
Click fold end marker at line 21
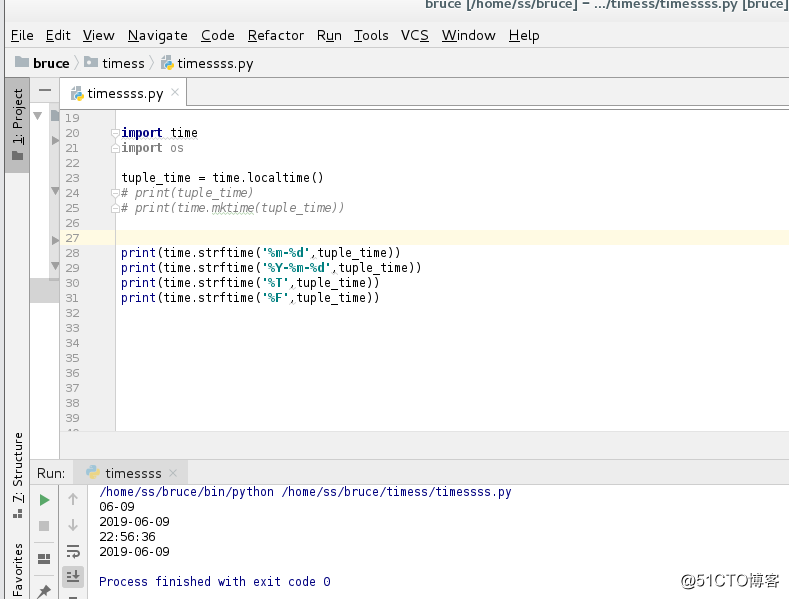[115, 148]
